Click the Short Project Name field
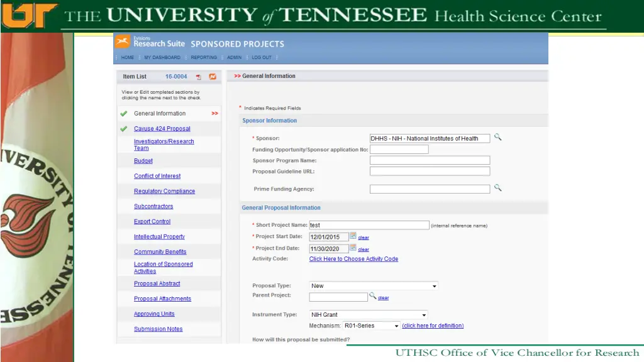Screen dimensions: 644x362 [x=369, y=226]
